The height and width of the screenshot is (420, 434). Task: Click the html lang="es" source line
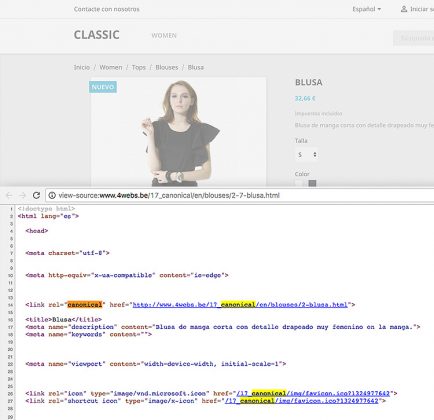[48, 216]
